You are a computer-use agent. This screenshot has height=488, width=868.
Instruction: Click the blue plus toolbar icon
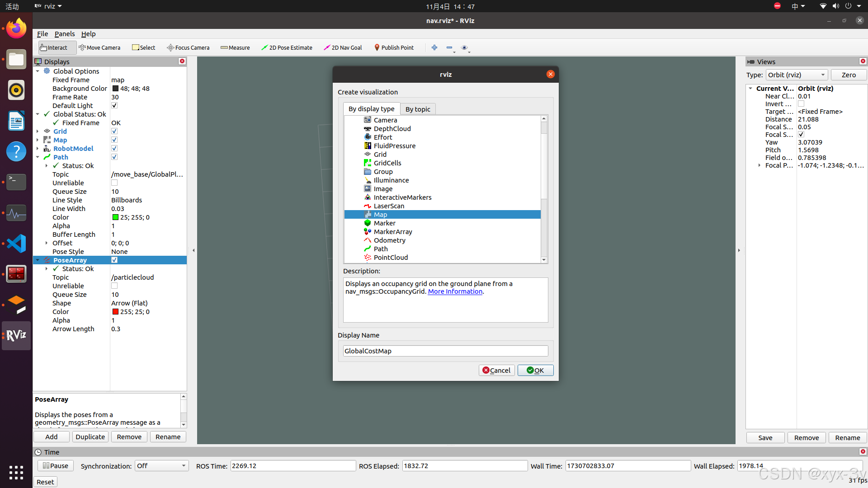pos(434,47)
